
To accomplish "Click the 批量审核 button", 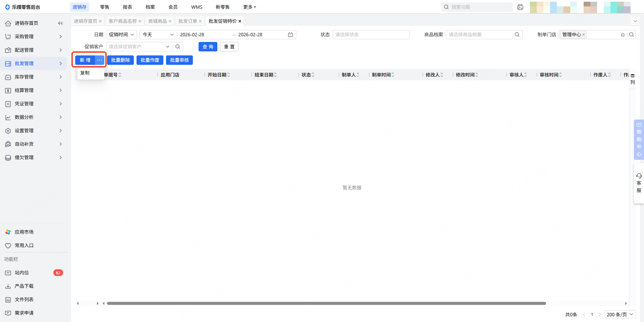I will [179, 60].
